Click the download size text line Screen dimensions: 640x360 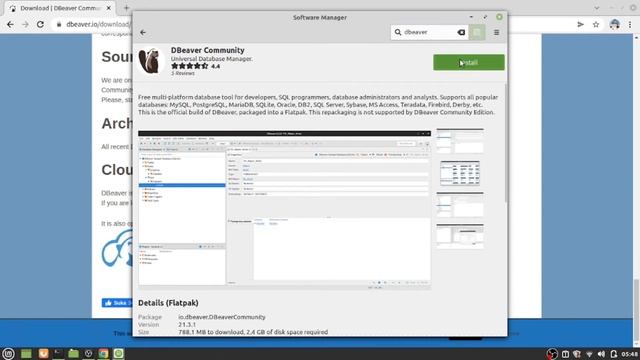[253, 332]
